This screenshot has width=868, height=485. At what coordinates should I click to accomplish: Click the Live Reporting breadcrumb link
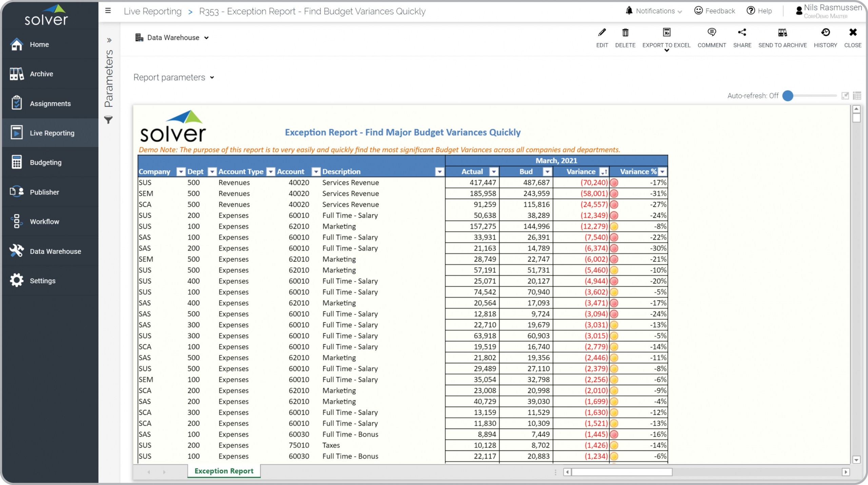(153, 11)
